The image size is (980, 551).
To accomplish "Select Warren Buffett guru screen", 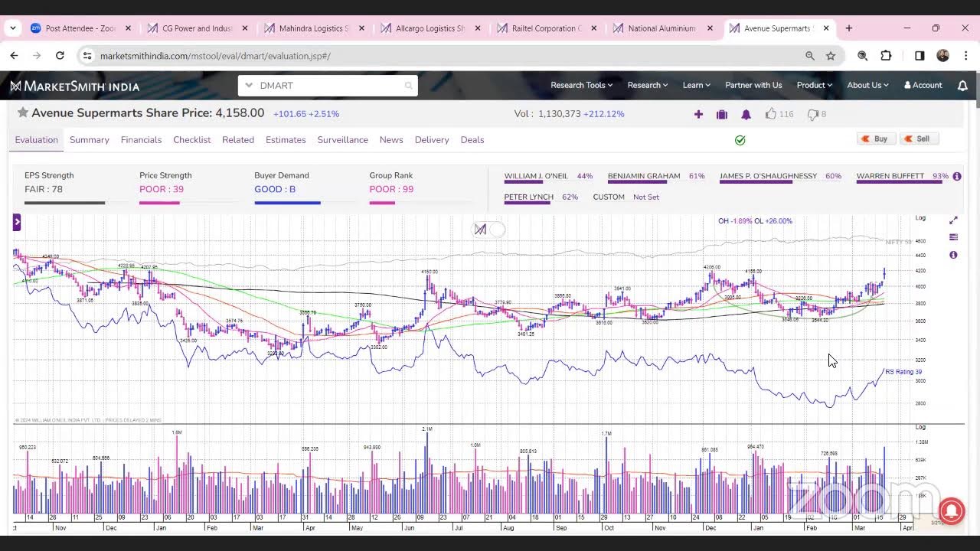I will tap(890, 176).
